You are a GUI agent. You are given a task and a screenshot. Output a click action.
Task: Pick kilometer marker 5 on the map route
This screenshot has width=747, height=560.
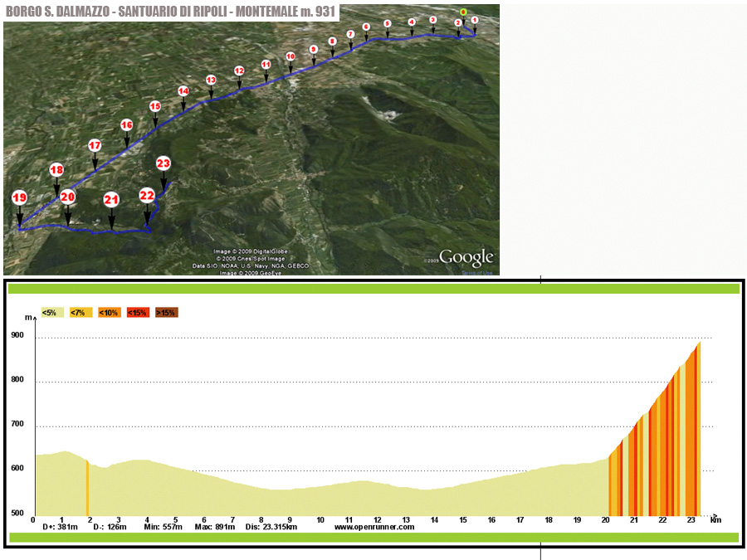(x=388, y=24)
